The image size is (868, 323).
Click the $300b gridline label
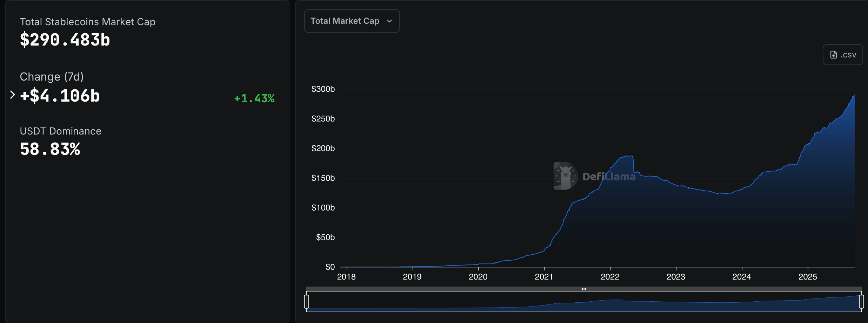click(322, 89)
